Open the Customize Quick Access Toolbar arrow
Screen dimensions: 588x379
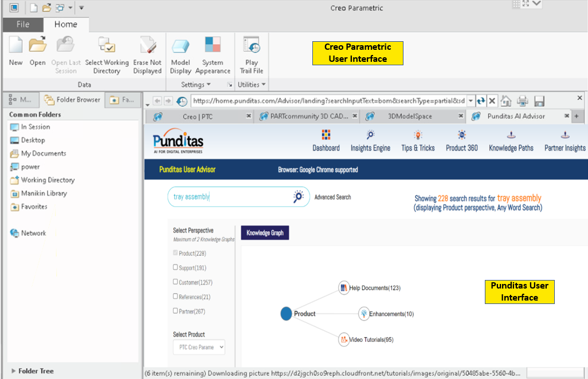point(81,8)
